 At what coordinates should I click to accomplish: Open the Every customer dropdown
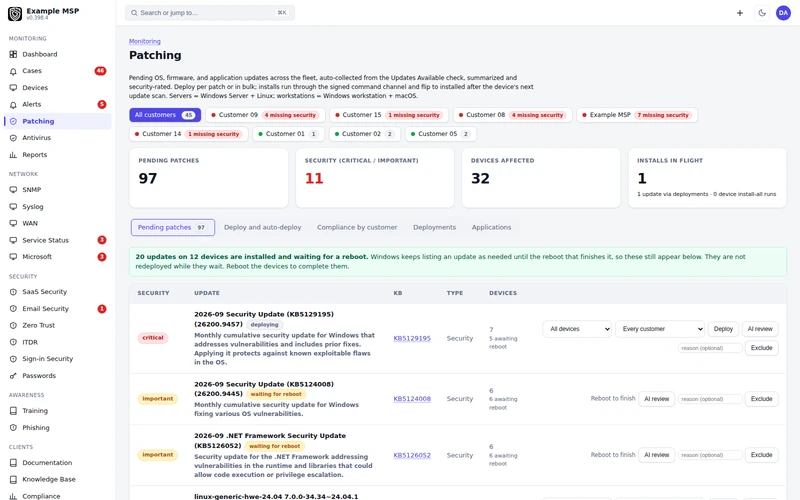click(x=660, y=329)
